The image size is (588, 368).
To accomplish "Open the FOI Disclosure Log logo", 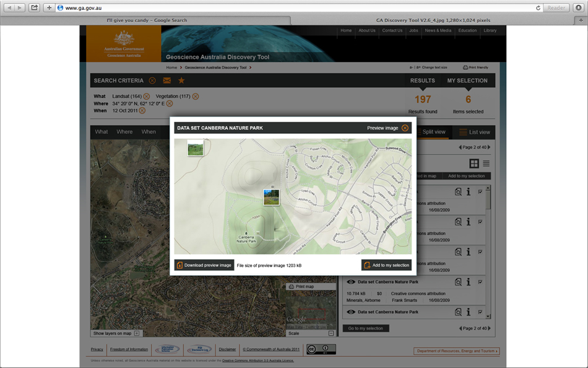I will 200,349.
